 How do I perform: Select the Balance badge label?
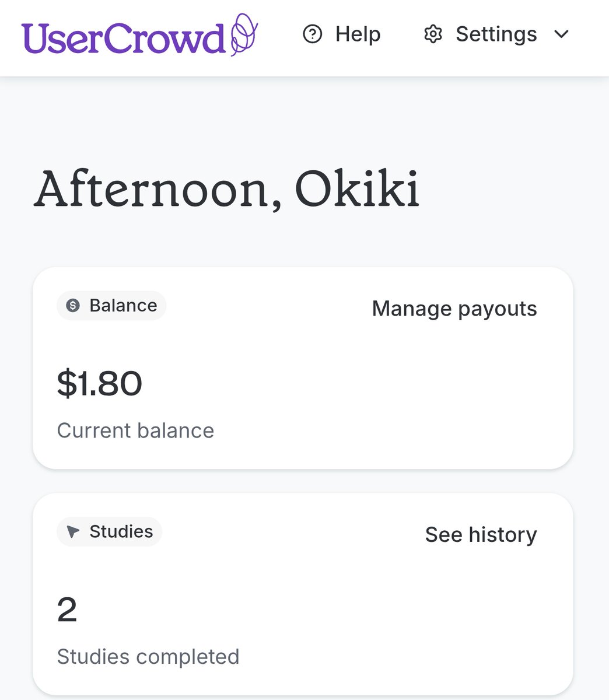[x=111, y=305]
